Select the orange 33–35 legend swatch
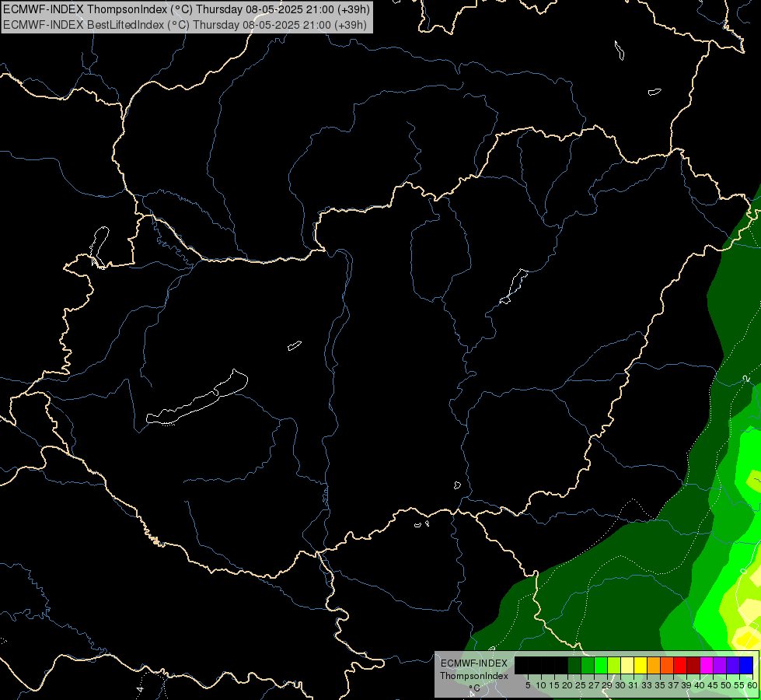The height and width of the screenshot is (700, 761). pyautogui.click(x=654, y=665)
